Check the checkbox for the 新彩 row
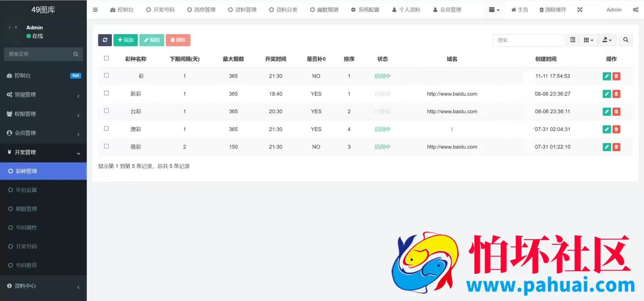 coord(106,93)
